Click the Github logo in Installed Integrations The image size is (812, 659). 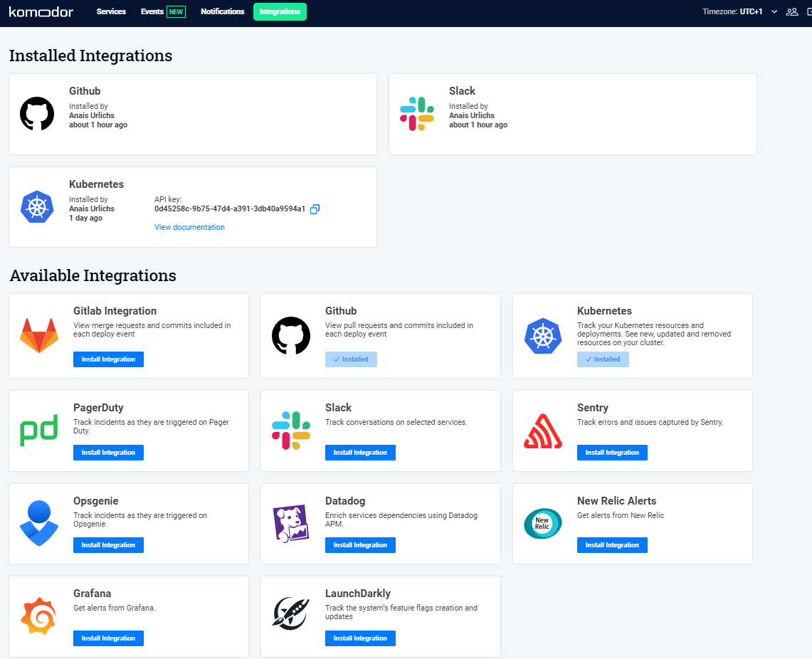pyautogui.click(x=37, y=114)
